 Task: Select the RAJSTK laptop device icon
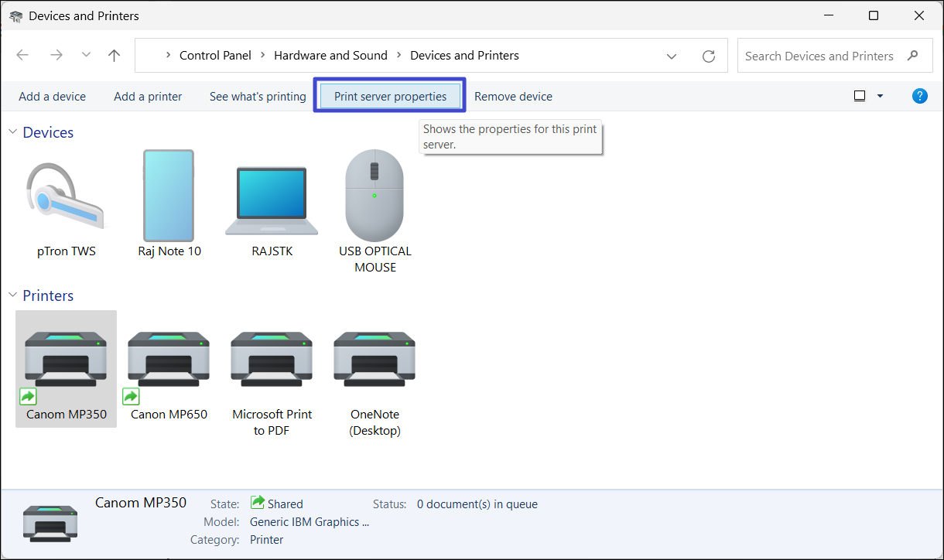(x=272, y=201)
